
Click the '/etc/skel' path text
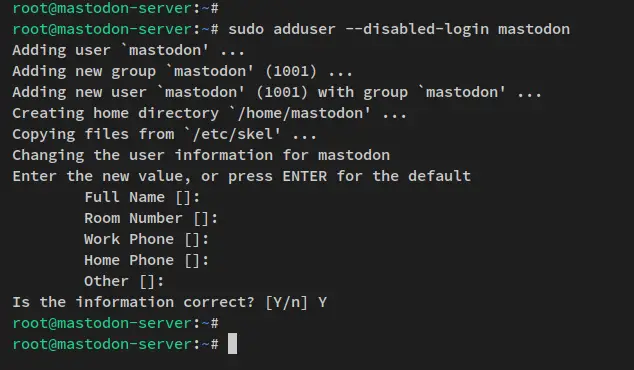click(232, 134)
